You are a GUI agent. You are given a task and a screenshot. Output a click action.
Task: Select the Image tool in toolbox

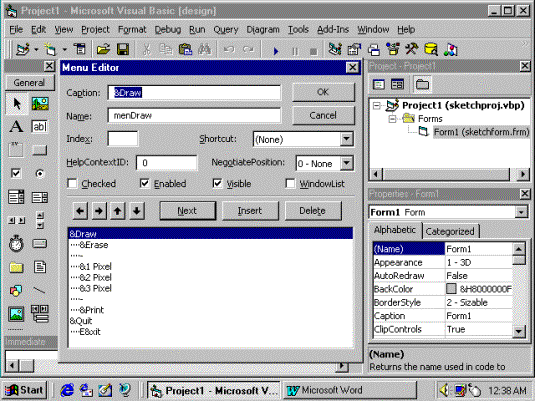coord(16,314)
